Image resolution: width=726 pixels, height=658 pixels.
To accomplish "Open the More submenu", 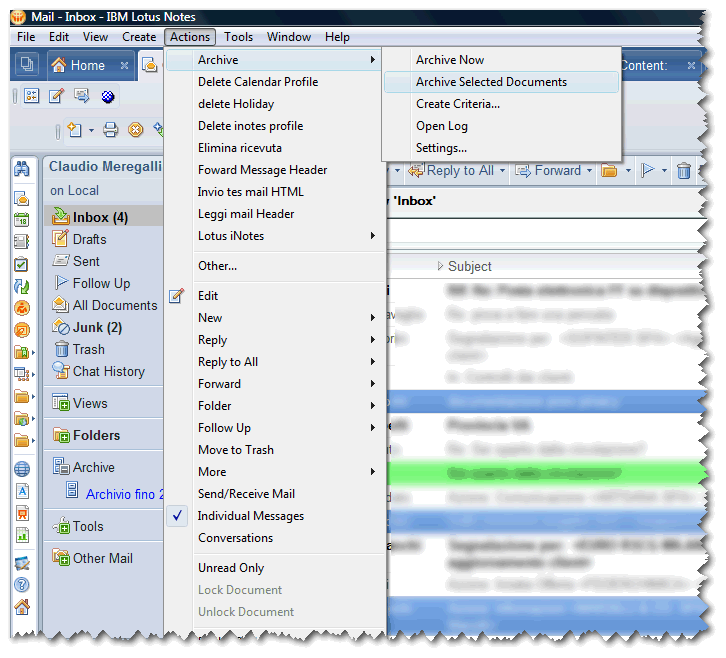I will [275, 472].
